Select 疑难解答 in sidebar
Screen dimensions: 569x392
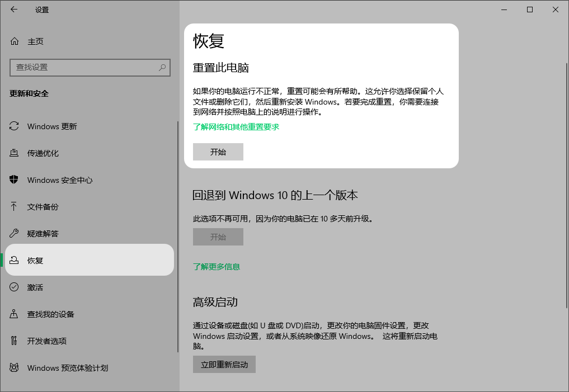point(90,234)
